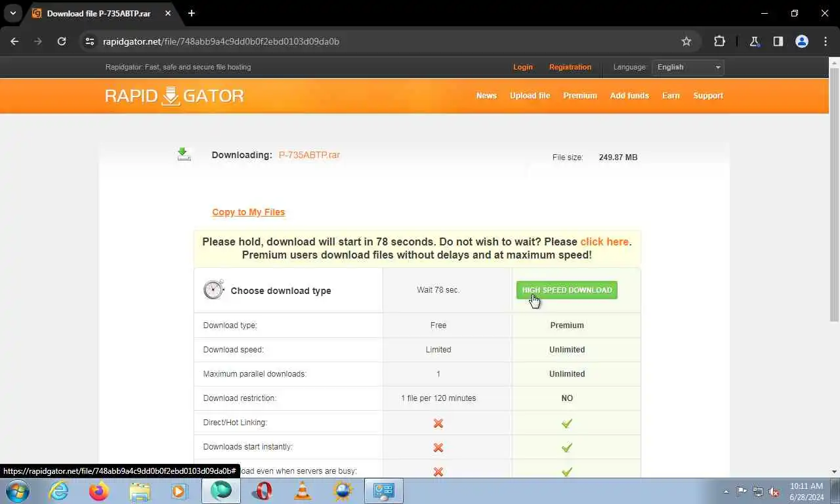Open Chrome Labs flask icon

click(754, 41)
